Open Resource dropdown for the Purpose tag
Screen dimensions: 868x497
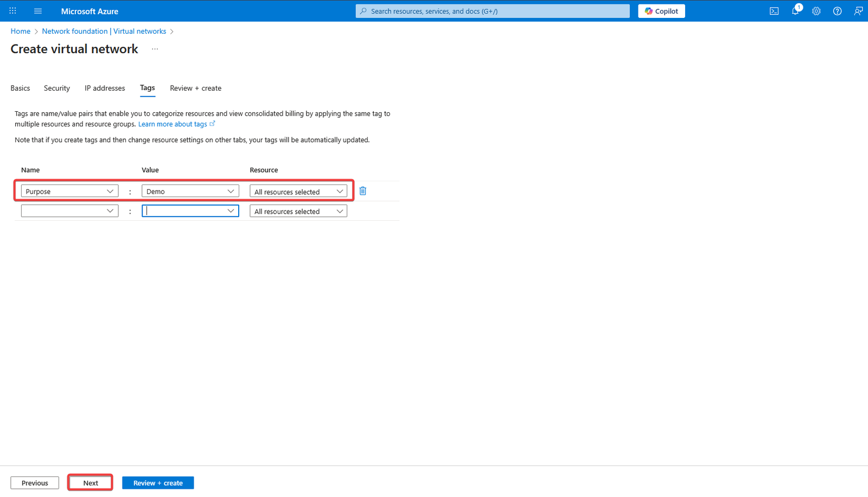pyautogui.click(x=340, y=192)
